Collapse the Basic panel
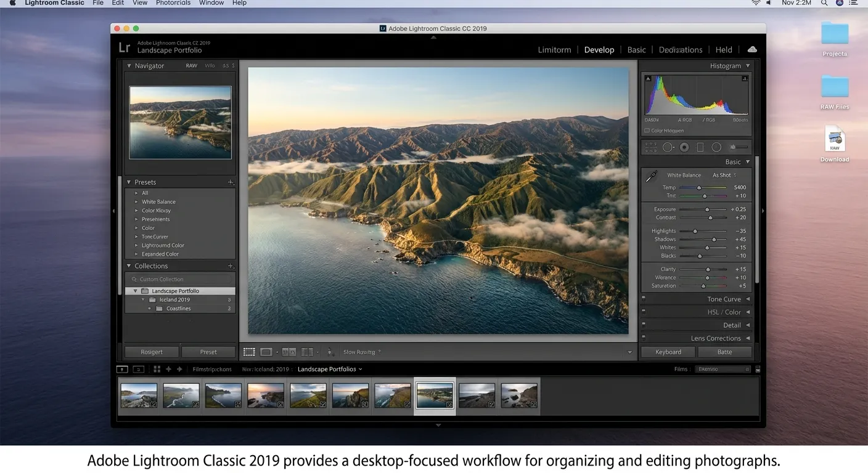The image size is (868, 473). [748, 162]
